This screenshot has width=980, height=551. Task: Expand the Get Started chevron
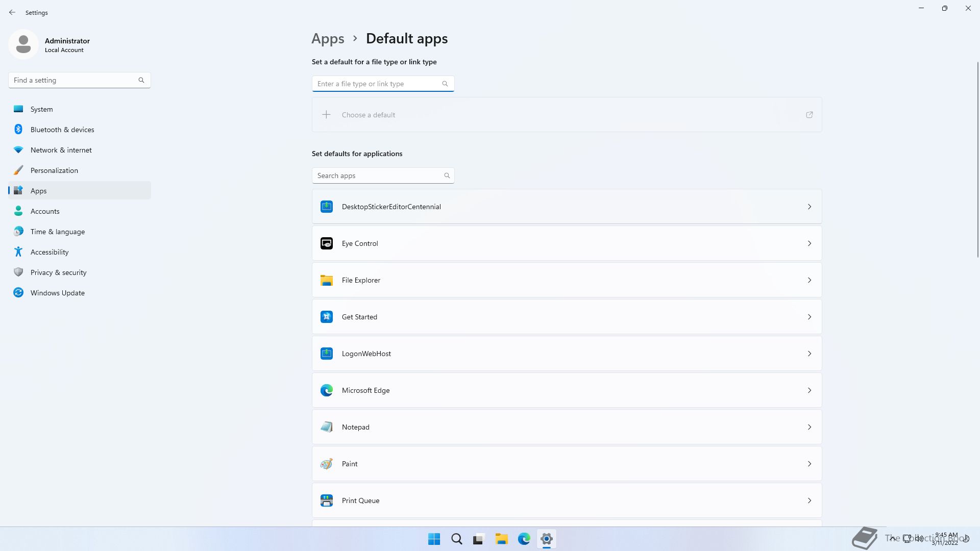pos(809,317)
